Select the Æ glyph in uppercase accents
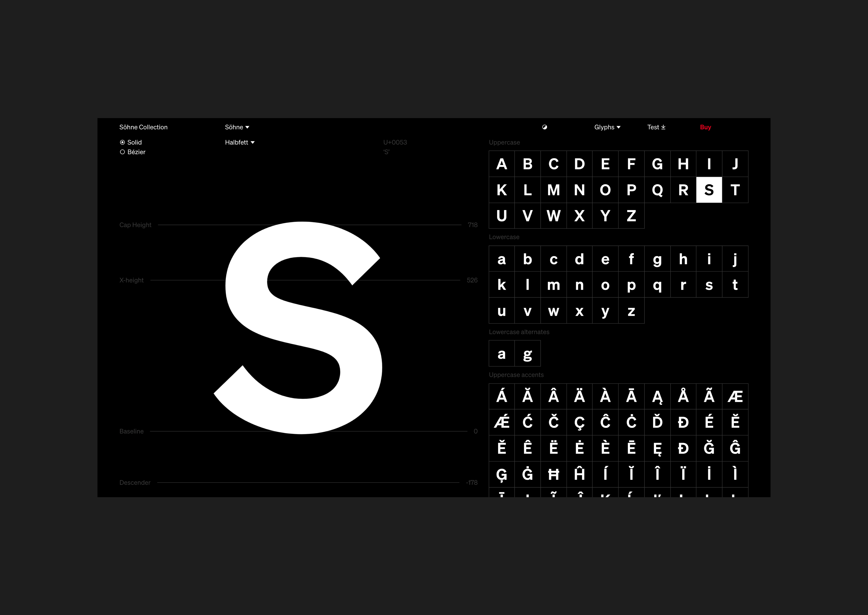This screenshot has height=615, width=868. click(x=735, y=397)
